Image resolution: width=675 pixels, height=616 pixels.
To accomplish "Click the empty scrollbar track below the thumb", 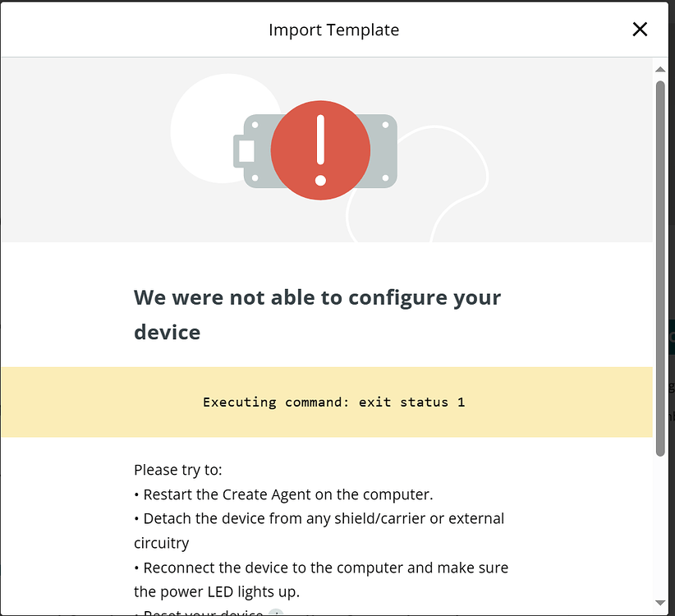I will click(x=660, y=525).
